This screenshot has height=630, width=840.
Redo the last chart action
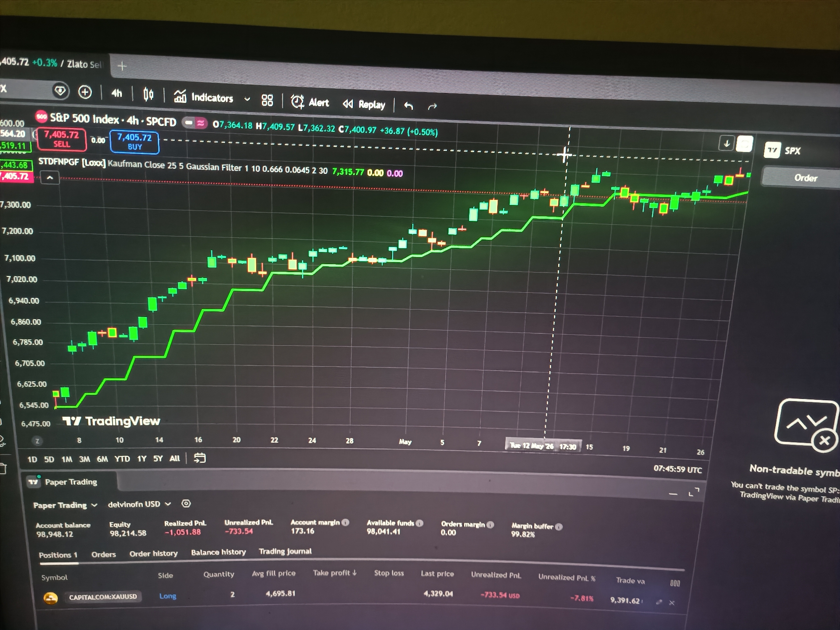pyautogui.click(x=432, y=106)
